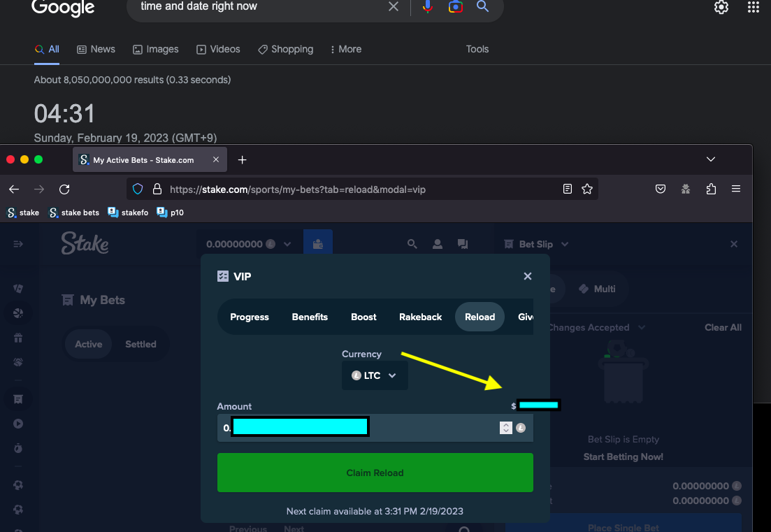
Task: Switch to the Benefits tab in VIP
Action: pyautogui.click(x=310, y=317)
